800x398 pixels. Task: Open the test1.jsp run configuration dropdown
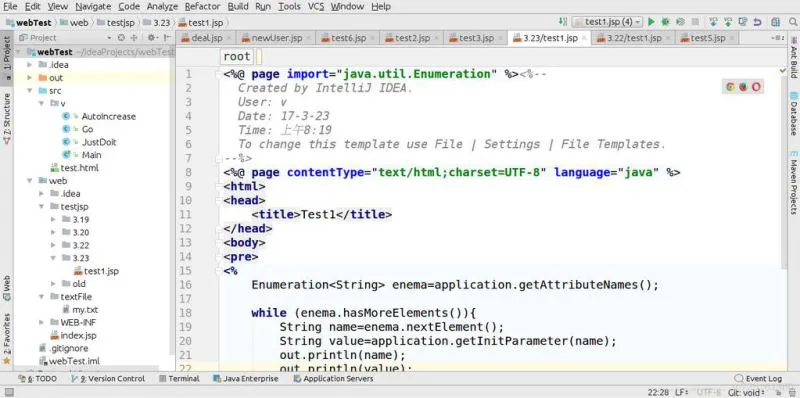click(607, 22)
